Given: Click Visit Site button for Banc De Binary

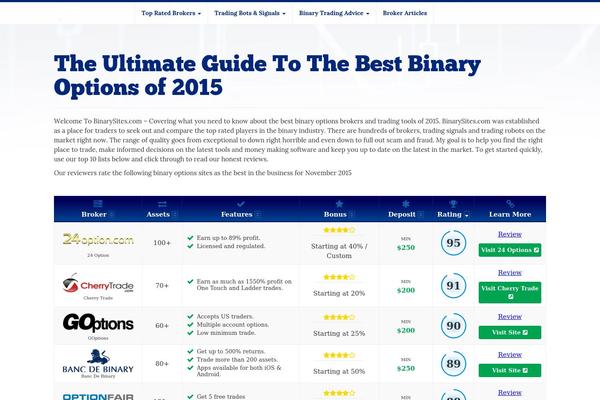Looking at the screenshot, I should pyautogui.click(x=510, y=370).
